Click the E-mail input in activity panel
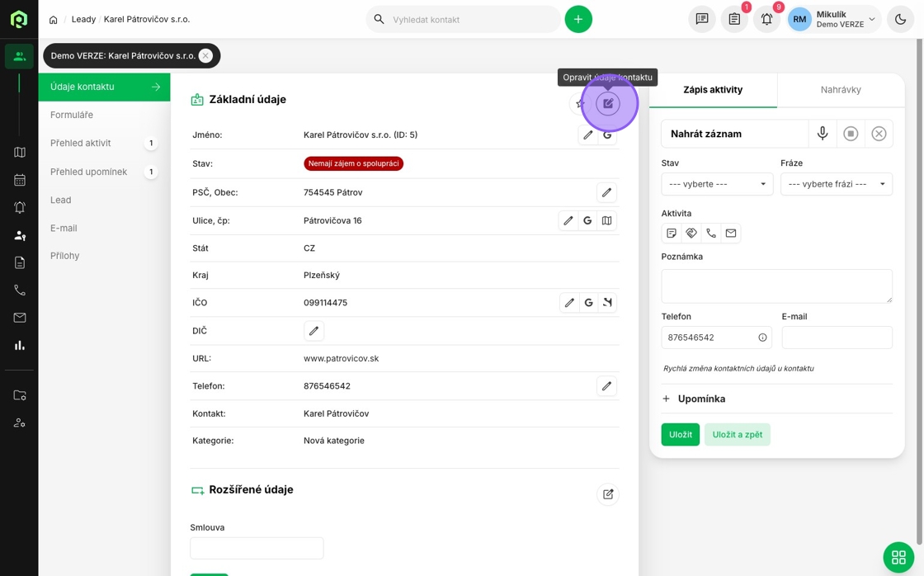This screenshot has width=924, height=576. 837,338
